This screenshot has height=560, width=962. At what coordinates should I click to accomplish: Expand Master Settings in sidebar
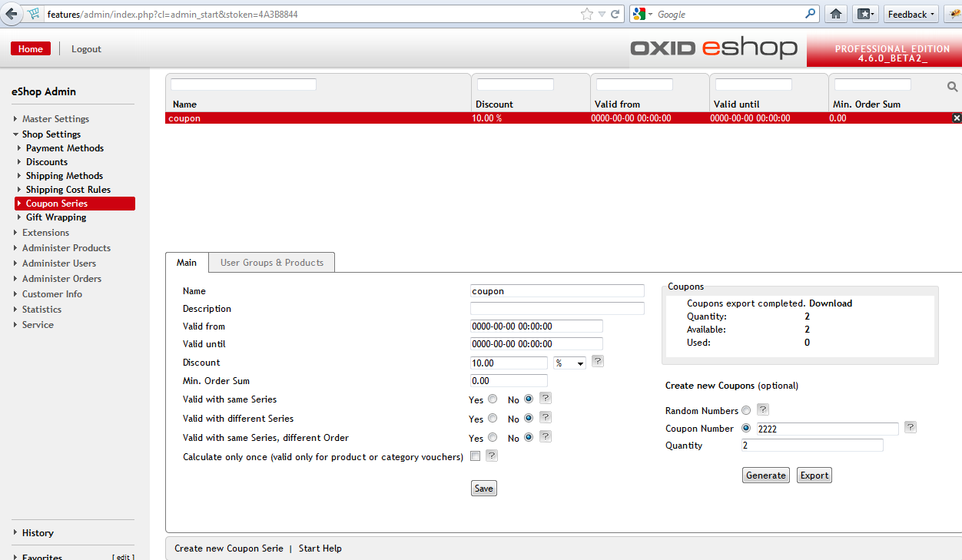tap(55, 119)
